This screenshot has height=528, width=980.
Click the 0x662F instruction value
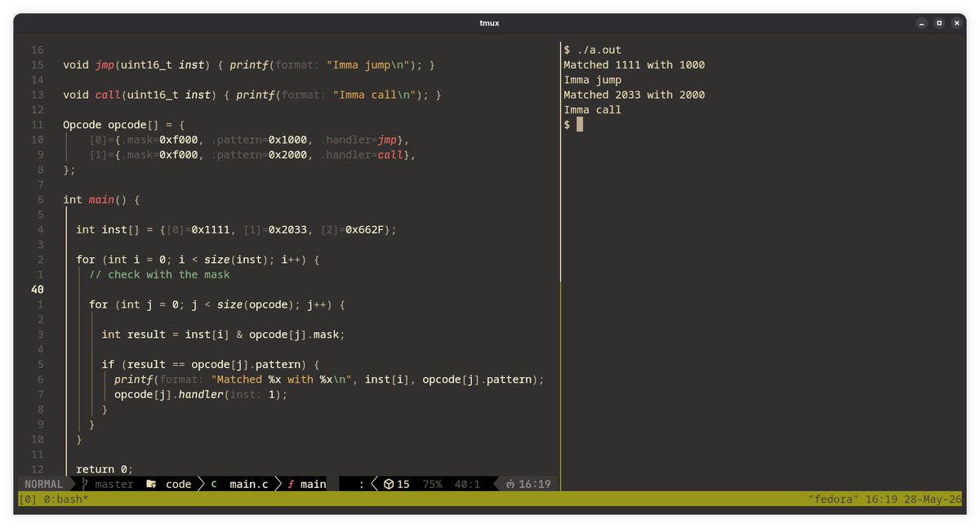click(x=365, y=229)
